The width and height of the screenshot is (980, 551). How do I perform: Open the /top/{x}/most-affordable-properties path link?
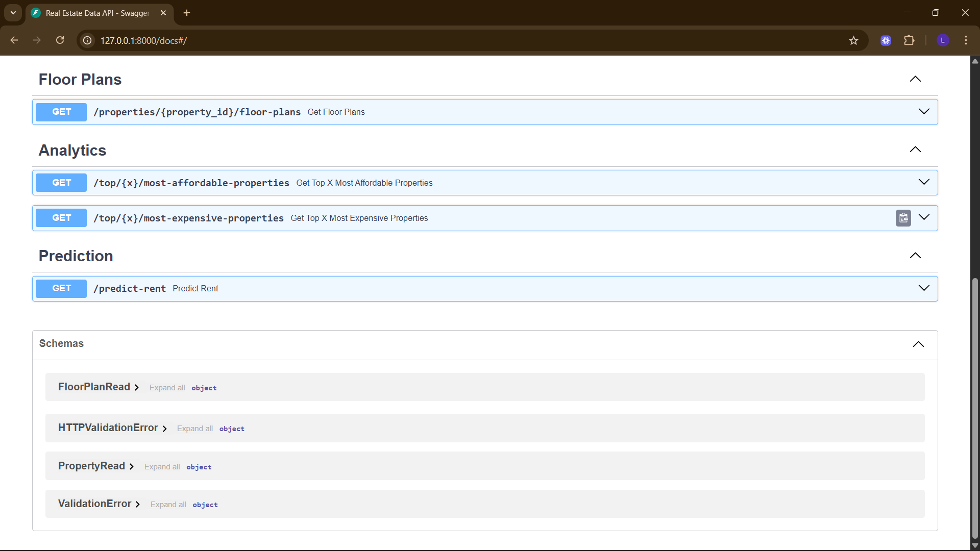click(191, 183)
